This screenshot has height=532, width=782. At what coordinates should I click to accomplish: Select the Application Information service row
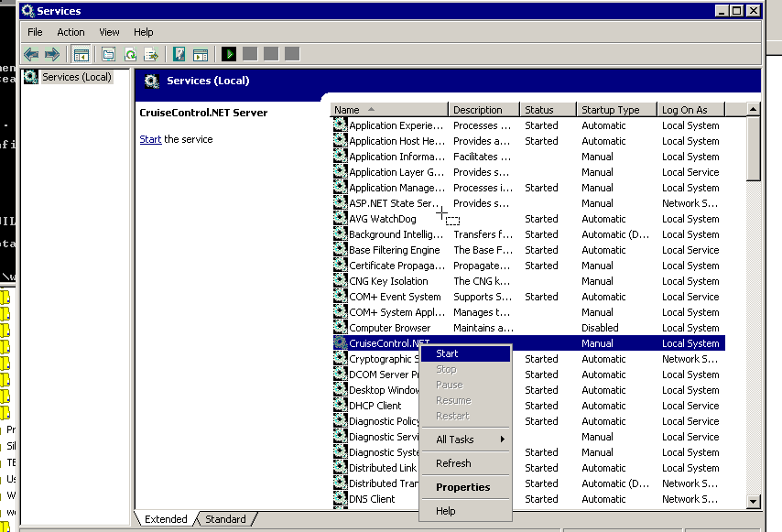(x=528, y=157)
